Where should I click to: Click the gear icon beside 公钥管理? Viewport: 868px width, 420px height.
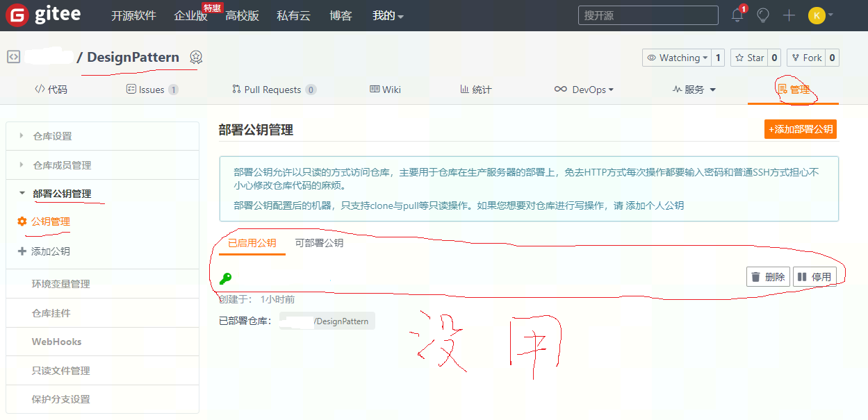point(22,222)
